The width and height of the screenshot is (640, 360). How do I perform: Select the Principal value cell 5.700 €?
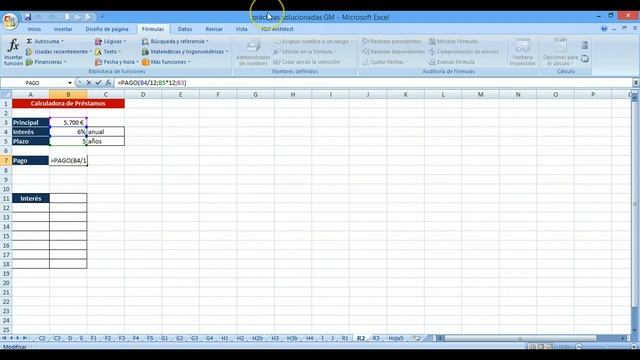coord(68,122)
